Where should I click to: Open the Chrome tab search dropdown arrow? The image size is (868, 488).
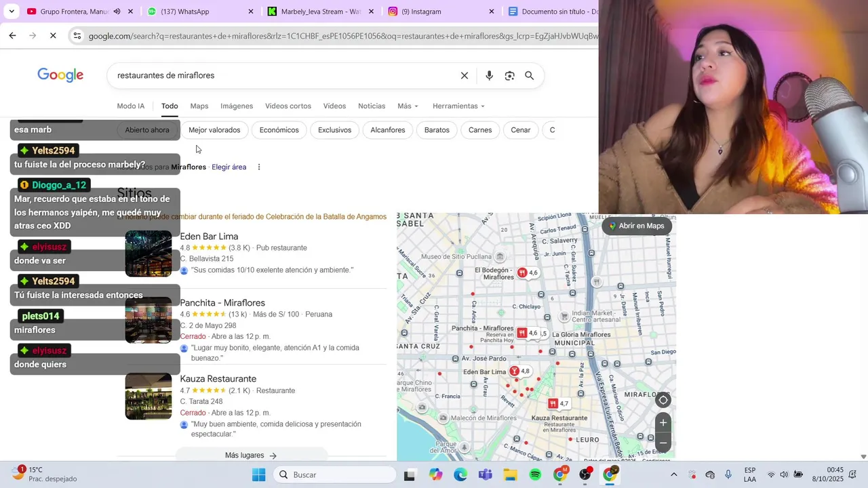click(12, 12)
